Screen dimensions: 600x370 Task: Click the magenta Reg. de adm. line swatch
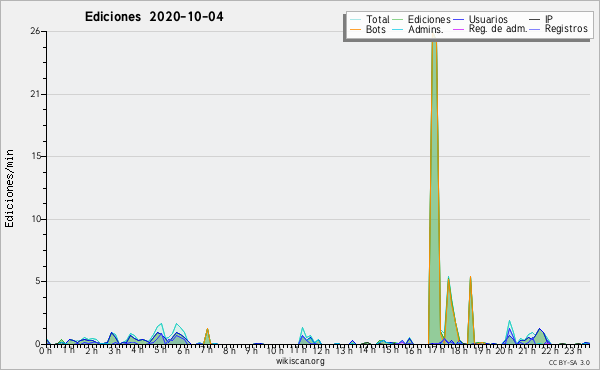tap(458, 29)
